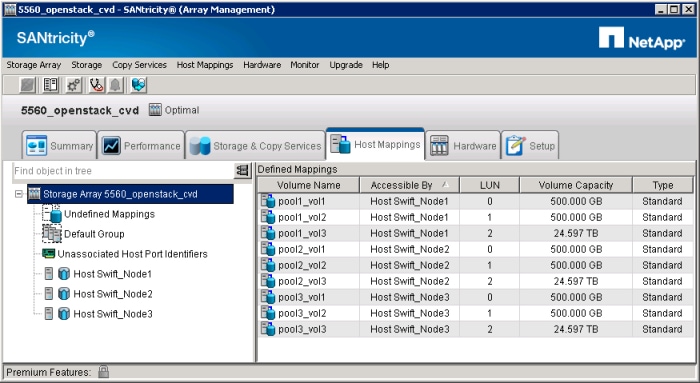Image resolution: width=700 pixels, height=383 pixels.
Task: Click the SANtricity window title bar icon
Action: tap(10, 9)
